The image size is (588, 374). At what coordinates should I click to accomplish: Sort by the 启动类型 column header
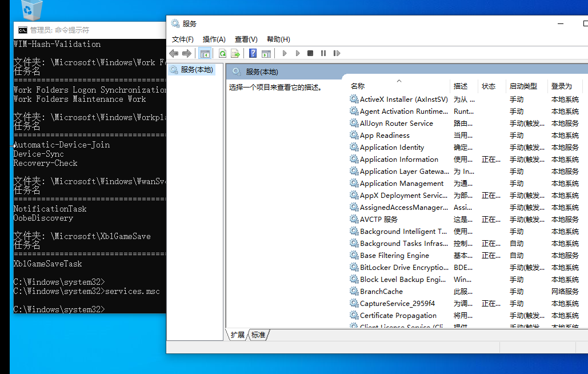pyautogui.click(x=527, y=86)
